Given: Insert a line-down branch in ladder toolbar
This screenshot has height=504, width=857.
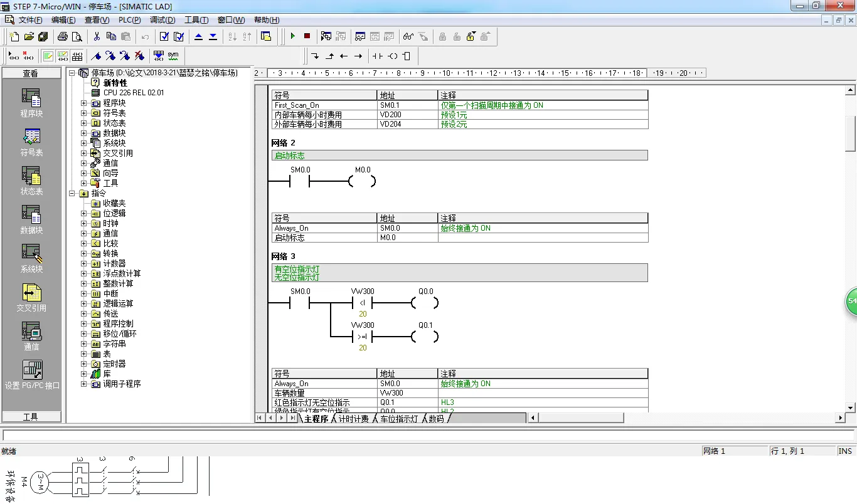Looking at the screenshot, I should 315,56.
